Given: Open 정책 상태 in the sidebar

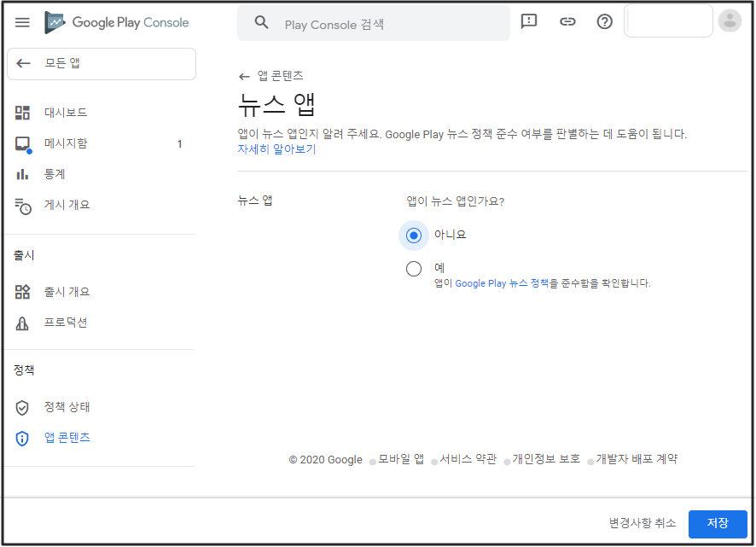Looking at the screenshot, I should tap(67, 407).
